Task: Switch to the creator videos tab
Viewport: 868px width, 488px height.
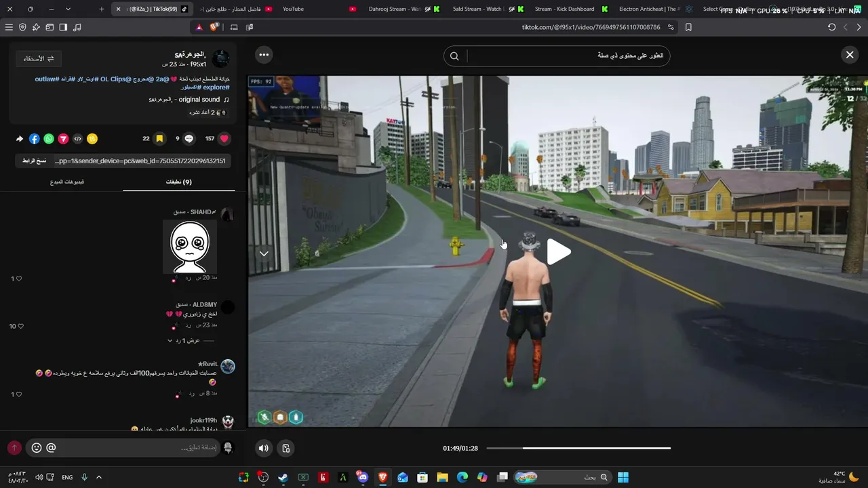Action: 66,182
